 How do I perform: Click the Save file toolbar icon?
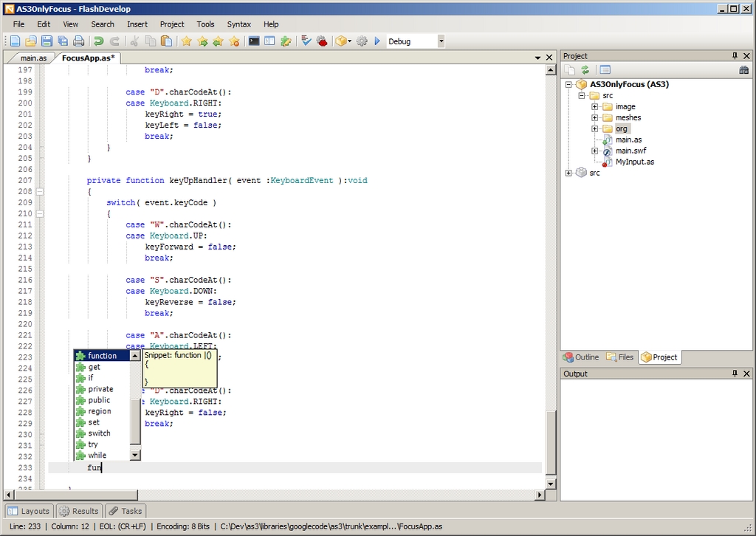(47, 41)
